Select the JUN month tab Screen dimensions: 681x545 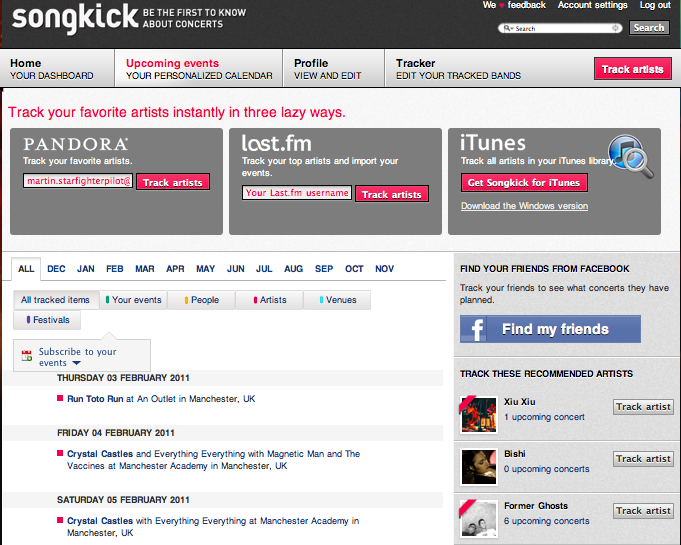pos(235,269)
